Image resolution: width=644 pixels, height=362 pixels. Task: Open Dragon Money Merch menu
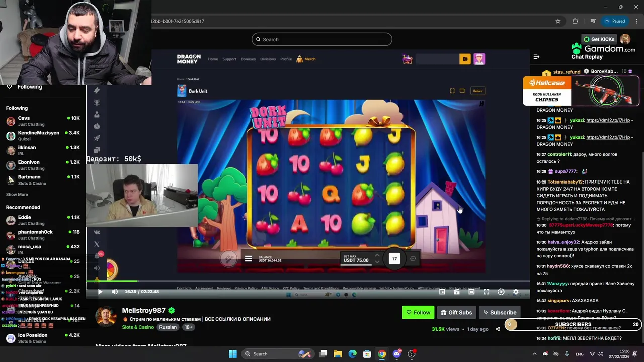click(306, 59)
